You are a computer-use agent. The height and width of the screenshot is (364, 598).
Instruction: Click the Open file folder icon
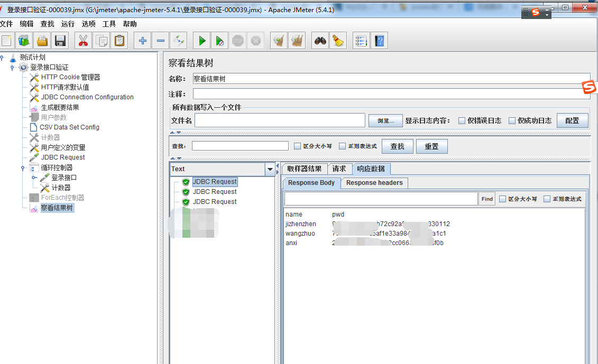(42, 41)
